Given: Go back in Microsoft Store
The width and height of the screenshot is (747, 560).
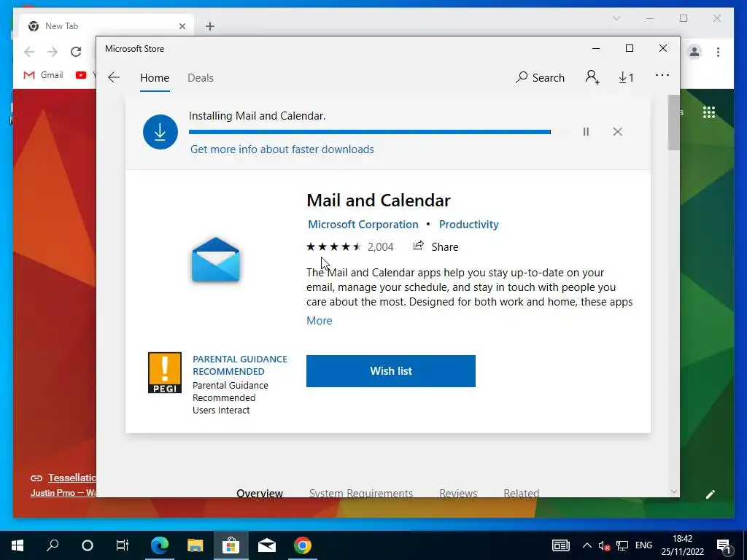Looking at the screenshot, I should click(x=113, y=77).
